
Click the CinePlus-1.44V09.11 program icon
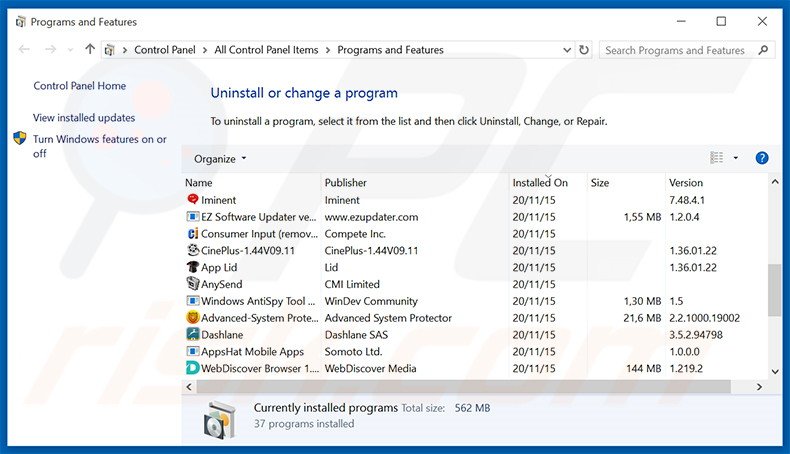tap(192, 250)
